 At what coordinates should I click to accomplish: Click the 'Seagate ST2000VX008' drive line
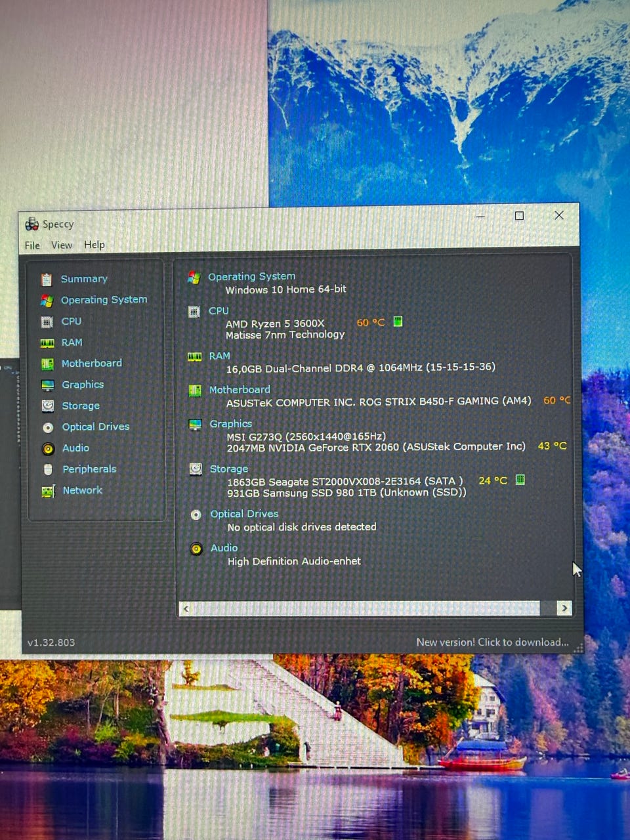point(345,481)
